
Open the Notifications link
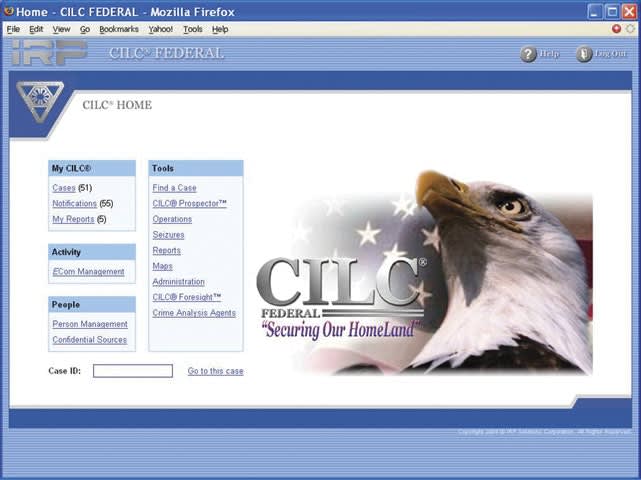[74, 204]
